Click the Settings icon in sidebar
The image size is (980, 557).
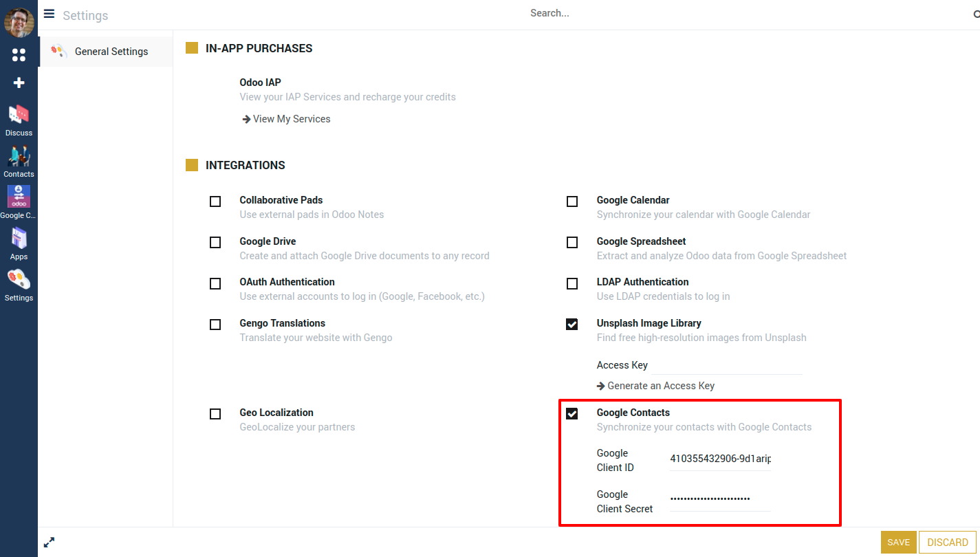(19, 281)
